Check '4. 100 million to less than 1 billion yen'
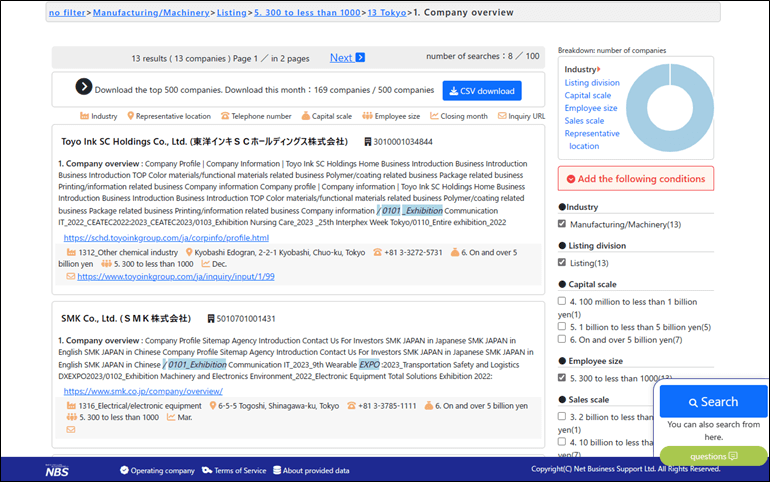 [x=562, y=301]
